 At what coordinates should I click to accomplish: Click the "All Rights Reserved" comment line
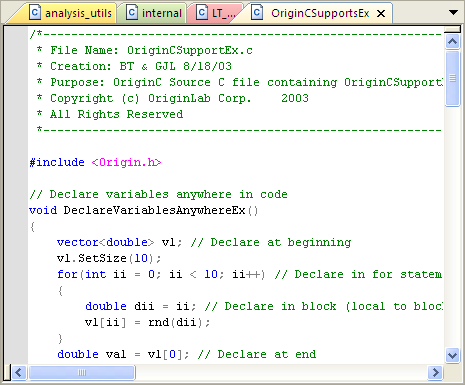click(110, 114)
